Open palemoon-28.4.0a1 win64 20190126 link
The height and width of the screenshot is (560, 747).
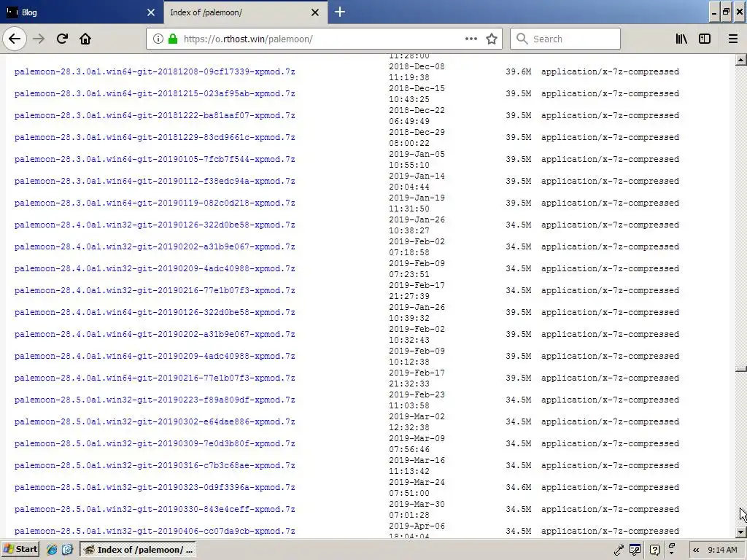point(155,312)
